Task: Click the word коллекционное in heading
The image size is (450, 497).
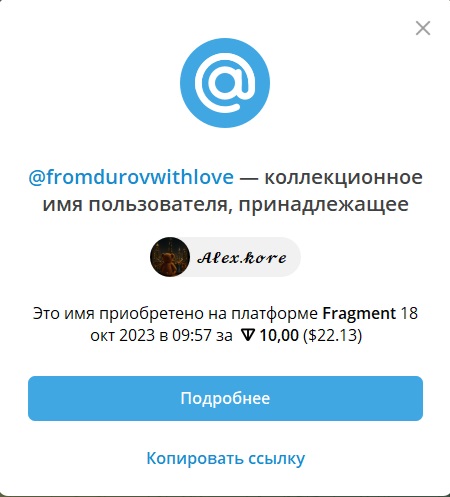Action: (343, 177)
